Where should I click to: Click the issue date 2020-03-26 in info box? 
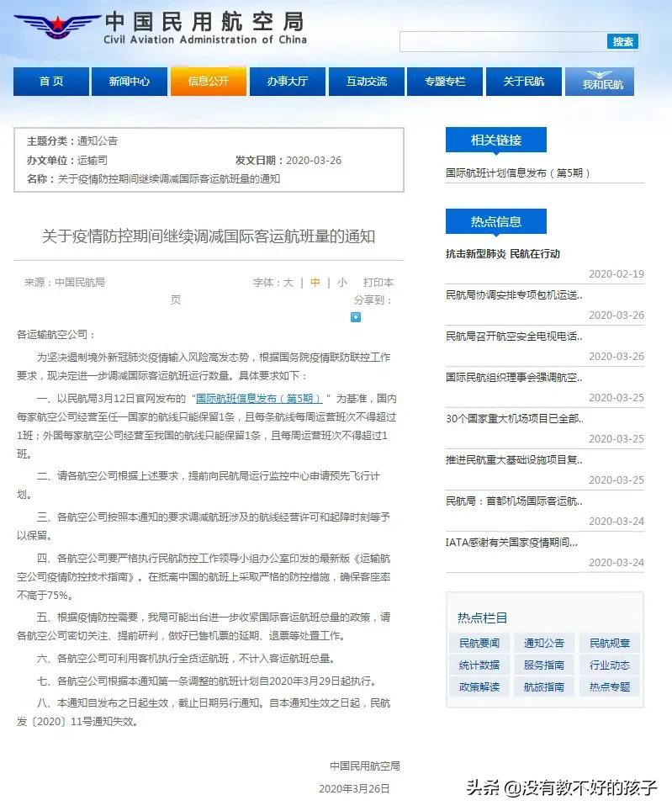coord(314,161)
